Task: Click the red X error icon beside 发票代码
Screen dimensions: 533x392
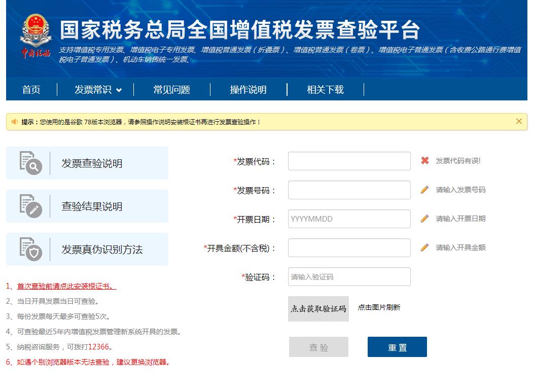Action: click(x=425, y=161)
